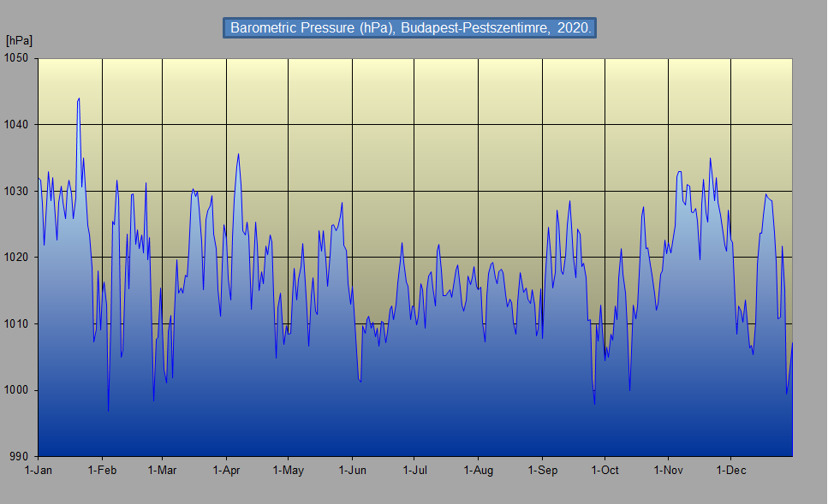The height and width of the screenshot is (504, 828).
Task: Select the 1-Apr x-axis label
Action: (x=225, y=471)
